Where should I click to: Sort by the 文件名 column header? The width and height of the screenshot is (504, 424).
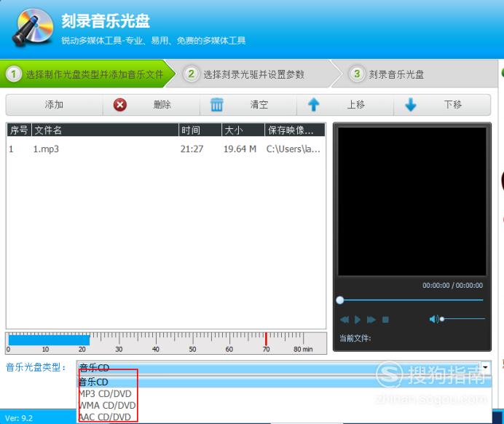pyautogui.click(x=105, y=130)
